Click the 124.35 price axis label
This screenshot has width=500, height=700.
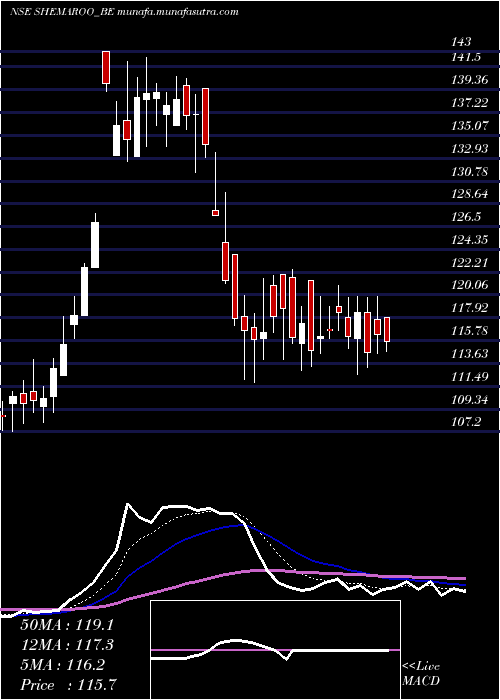(469, 240)
